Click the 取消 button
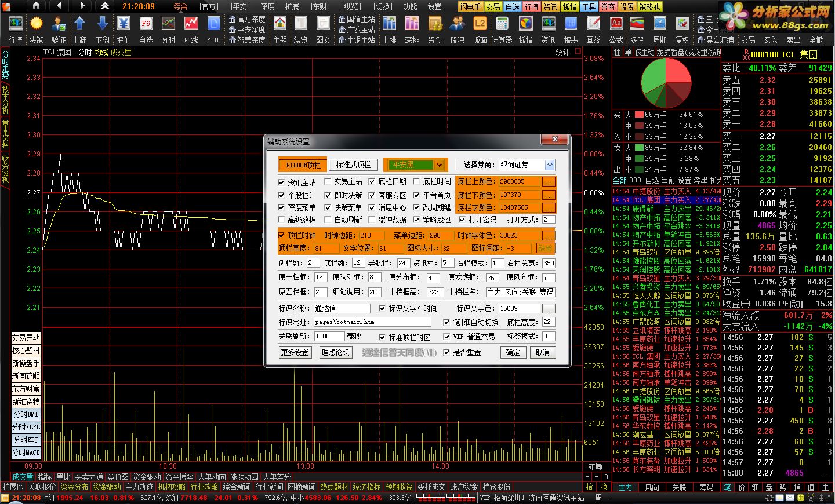 pos(542,352)
